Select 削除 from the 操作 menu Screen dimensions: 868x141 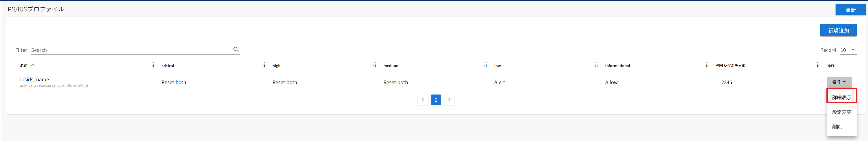point(837,127)
